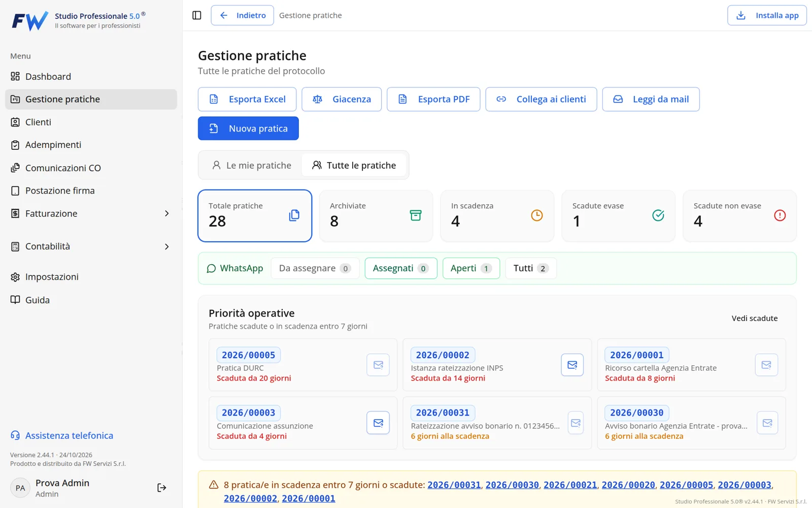This screenshot has height=508, width=812.
Task: Create a Nuova pratica
Action: coord(248,129)
